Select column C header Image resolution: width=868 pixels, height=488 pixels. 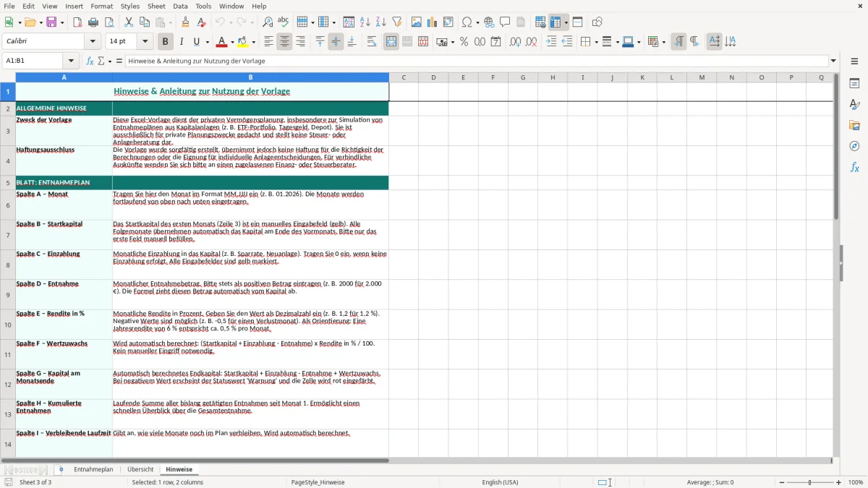404,77
